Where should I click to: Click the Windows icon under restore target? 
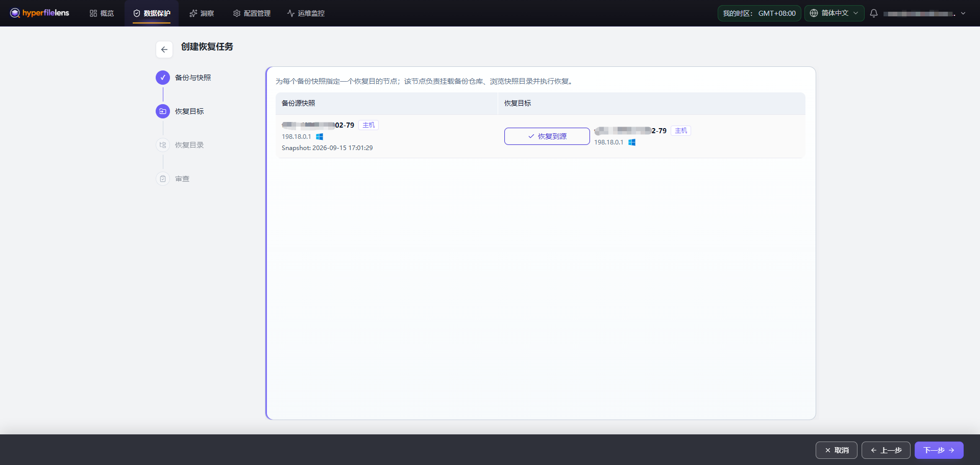pos(632,142)
